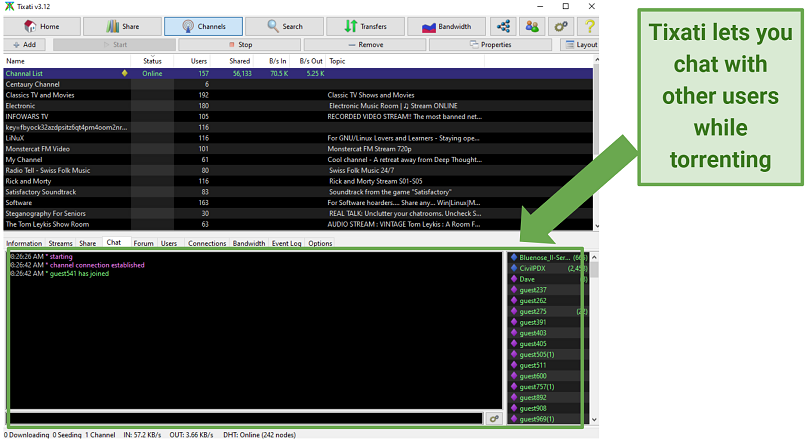This screenshot has width=806, height=441.
Task: Select the Electronic channel
Action: click(x=298, y=106)
